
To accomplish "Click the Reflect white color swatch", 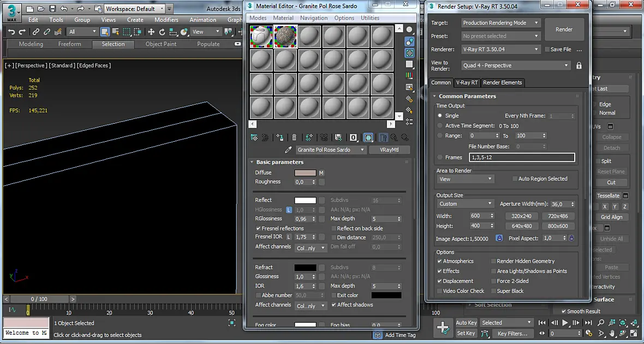I will (x=305, y=200).
